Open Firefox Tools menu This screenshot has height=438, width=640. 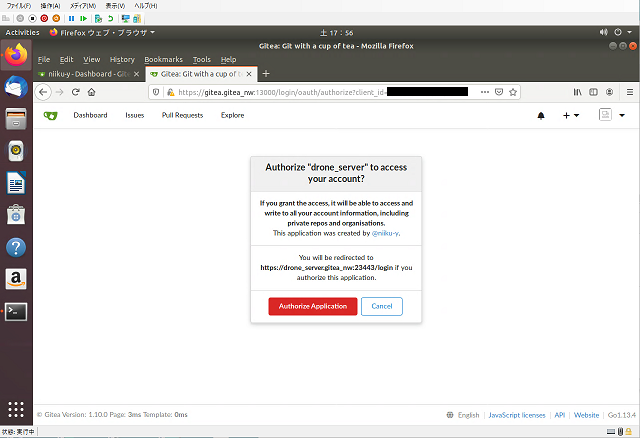click(202, 60)
